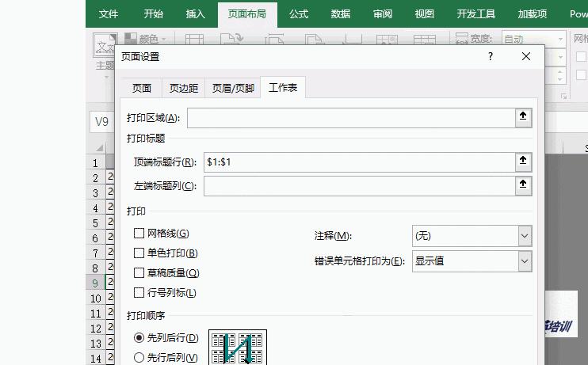Open the 文件 menu tab
The width and height of the screenshot is (588, 365).
[x=109, y=14]
